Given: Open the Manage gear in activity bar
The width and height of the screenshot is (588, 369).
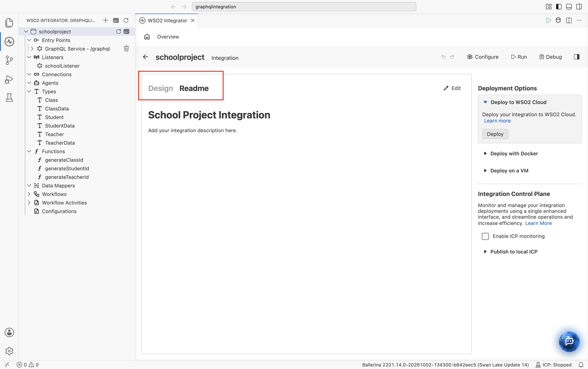Looking at the screenshot, I should pyautogui.click(x=9, y=351).
